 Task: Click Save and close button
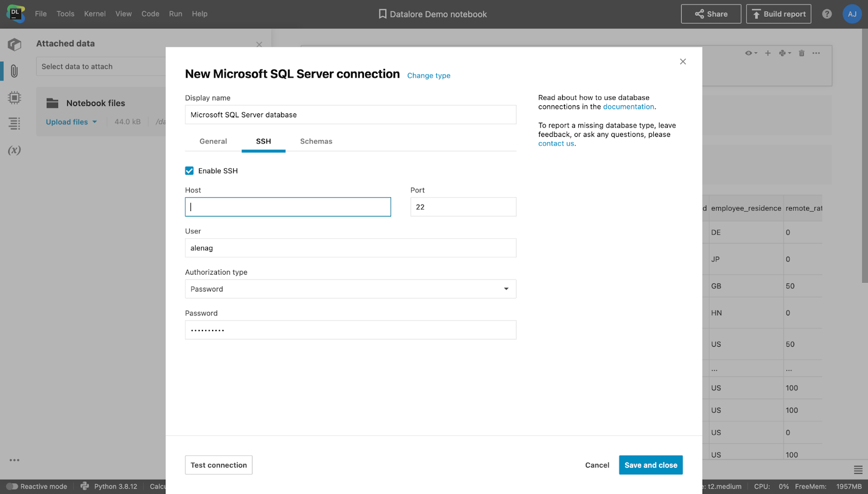[651, 465]
